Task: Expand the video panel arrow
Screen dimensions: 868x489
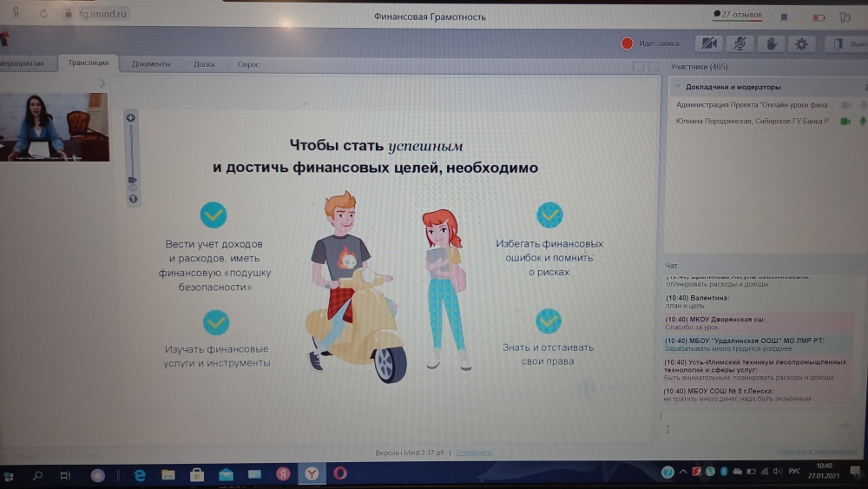Action: click(x=102, y=83)
